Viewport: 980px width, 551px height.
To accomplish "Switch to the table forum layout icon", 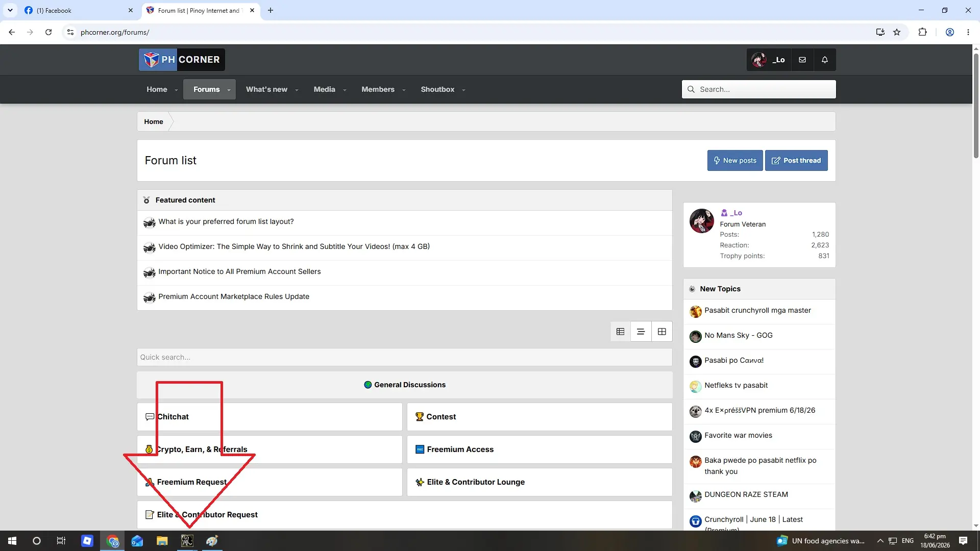I will coord(621,332).
